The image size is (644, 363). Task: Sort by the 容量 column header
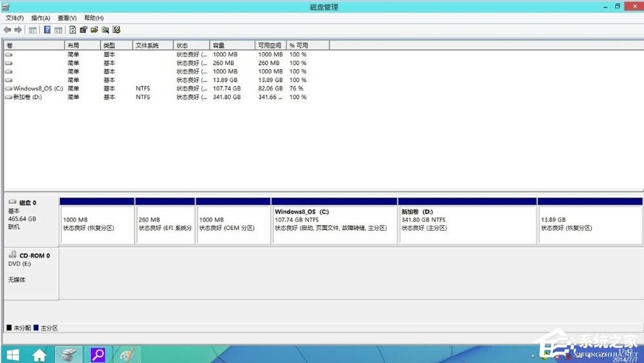coord(232,45)
